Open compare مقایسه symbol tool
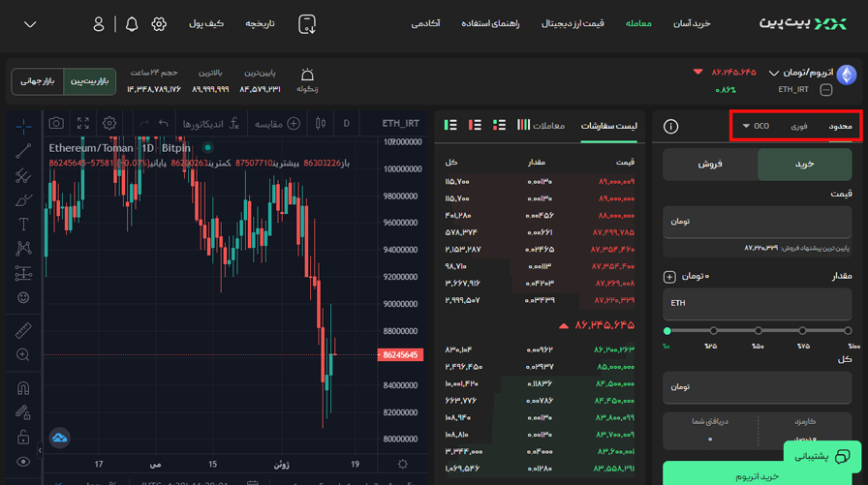Image resolution: width=868 pixels, height=485 pixels. point(277,124)
